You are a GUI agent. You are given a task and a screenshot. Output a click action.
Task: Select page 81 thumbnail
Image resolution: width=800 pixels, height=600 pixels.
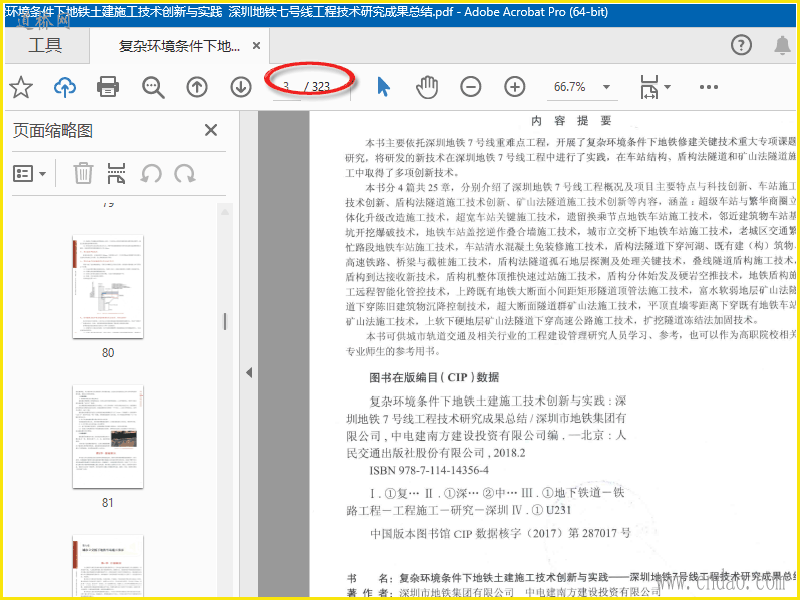click(x=108, y=437)
